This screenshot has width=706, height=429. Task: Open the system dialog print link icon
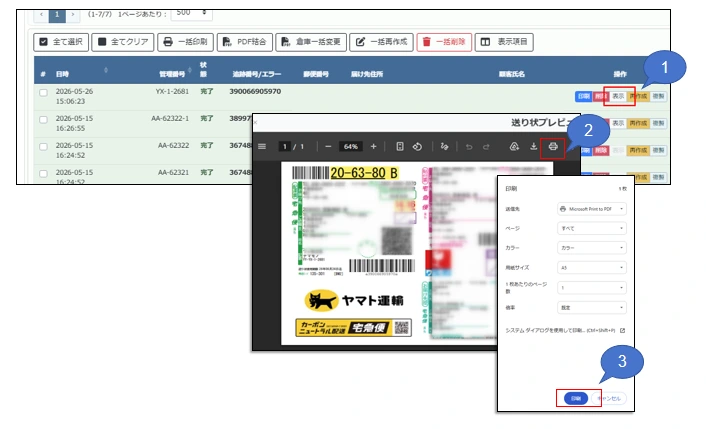pyautogui.click(x=622, y=330)
